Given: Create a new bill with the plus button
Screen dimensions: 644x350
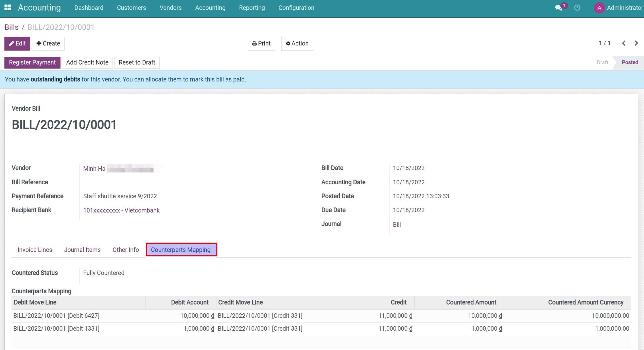Looking at the screenshot, I should click(x=48, y=43).
